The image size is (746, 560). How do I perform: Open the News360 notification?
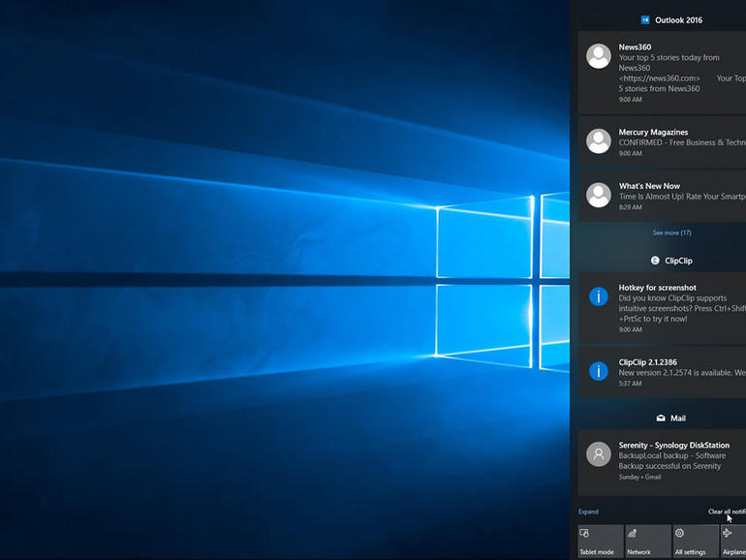(x=662, y=73)
